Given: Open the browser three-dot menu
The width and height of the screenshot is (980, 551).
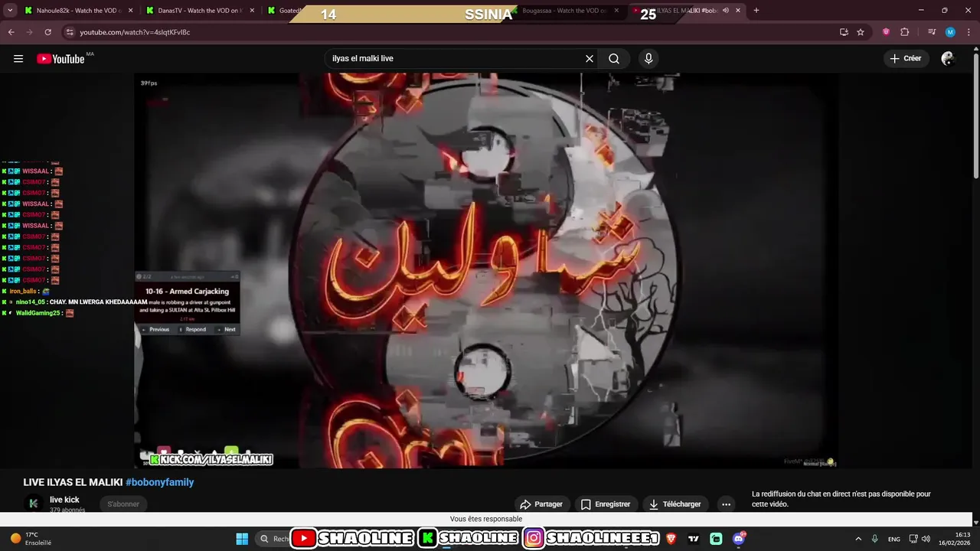Looking at the screenshot, I should [969, 32].
